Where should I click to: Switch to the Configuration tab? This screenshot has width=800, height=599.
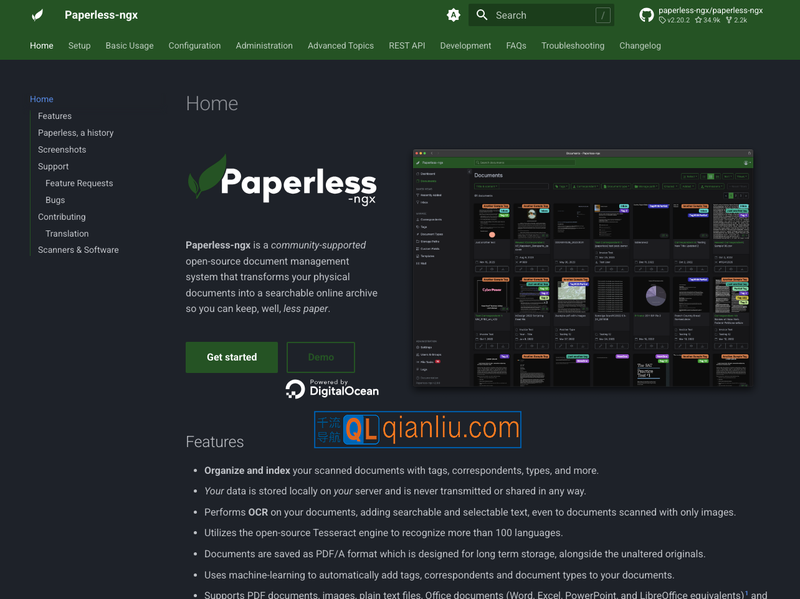click(194, 45)
